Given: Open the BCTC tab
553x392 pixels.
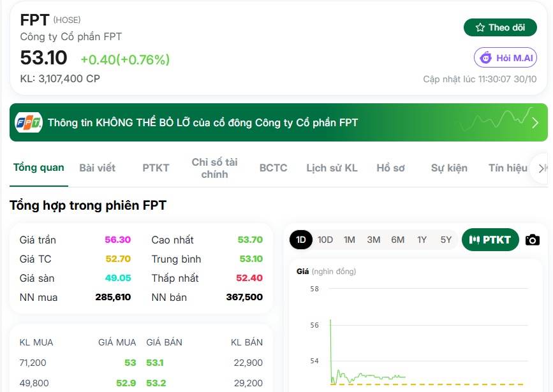Looking at the screenshot, I should pos(274,168).
